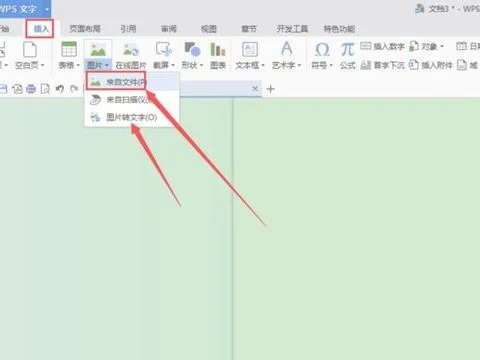This screenshot has width=480, height=360.
Task: Expand the 符号 dropdown arrow
Action: (331, 65)
